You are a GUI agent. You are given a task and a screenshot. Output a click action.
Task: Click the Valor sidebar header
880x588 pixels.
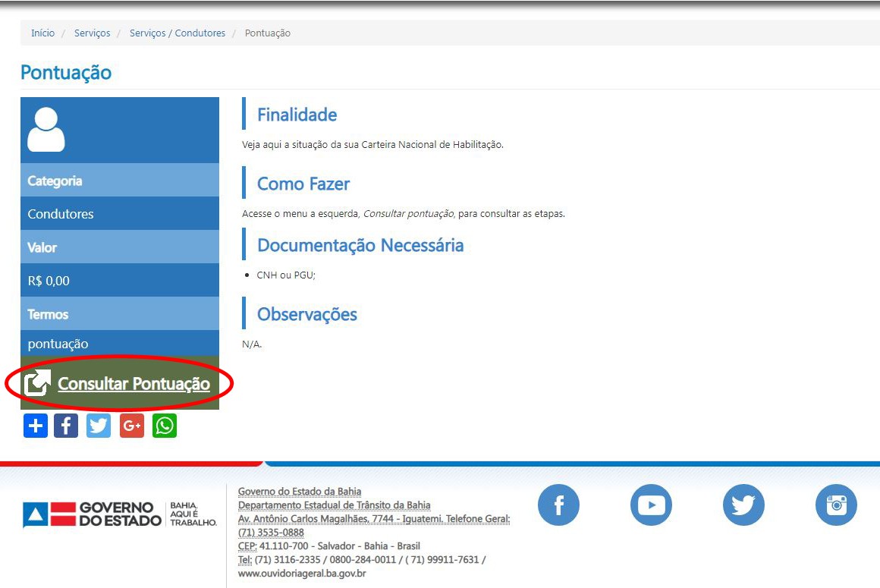click(120, 247)
